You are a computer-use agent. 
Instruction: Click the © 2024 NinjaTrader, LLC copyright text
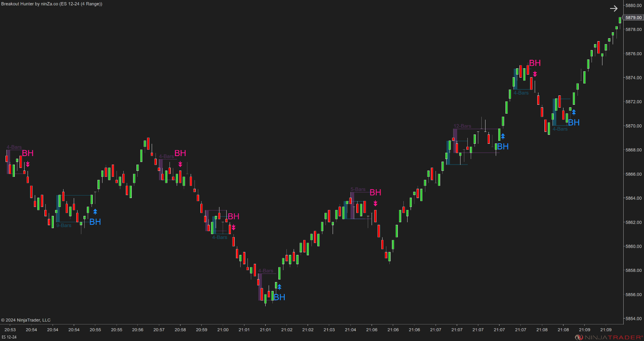(26, 320)
